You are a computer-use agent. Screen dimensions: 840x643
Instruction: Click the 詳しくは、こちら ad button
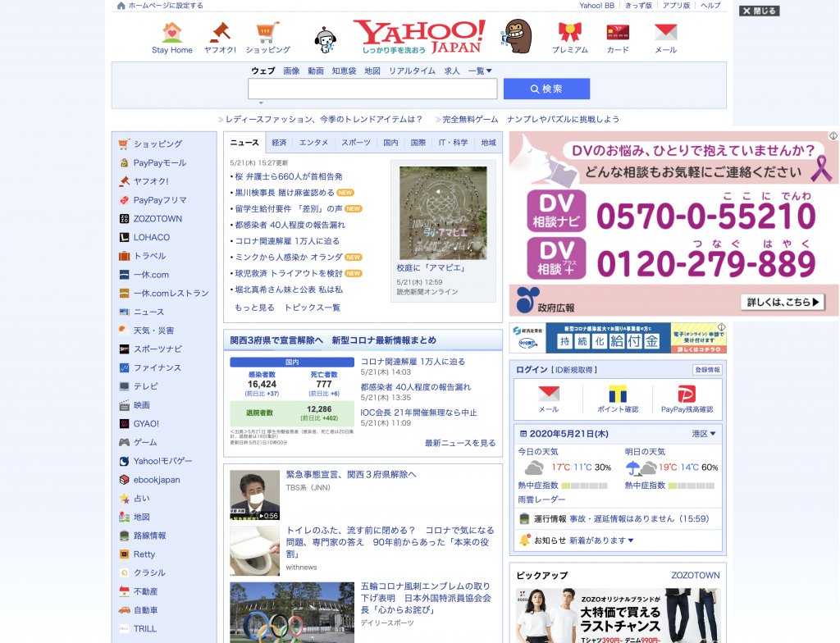(782, 303)
